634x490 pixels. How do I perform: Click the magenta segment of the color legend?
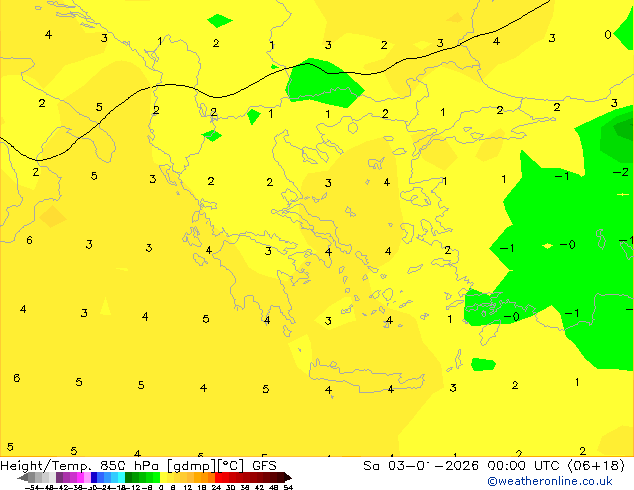tap(73, 477)
